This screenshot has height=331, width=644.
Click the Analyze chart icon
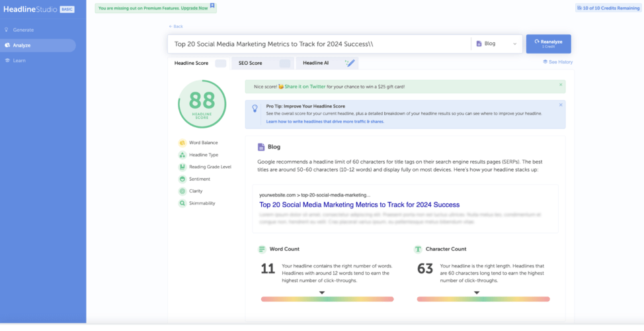pyautogui.click(x=7, y=45)
